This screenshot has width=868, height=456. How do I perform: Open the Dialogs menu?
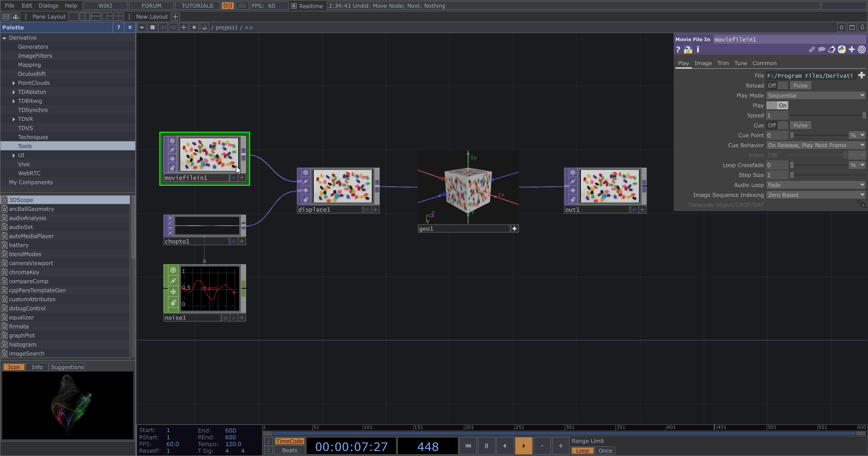click(x=48, y=6)
